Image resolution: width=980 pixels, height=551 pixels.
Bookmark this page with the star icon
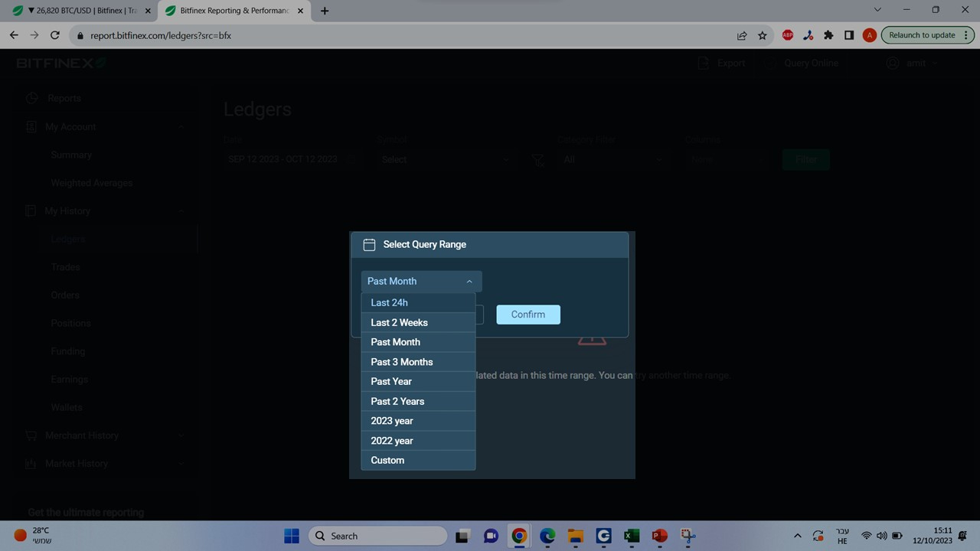pos(763,35)
